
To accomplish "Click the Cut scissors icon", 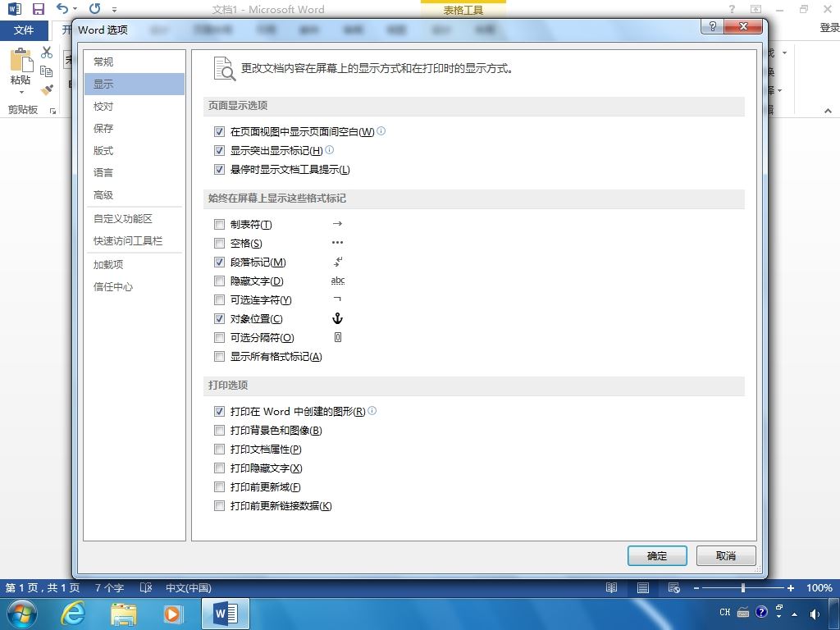I will click(47, 52).
